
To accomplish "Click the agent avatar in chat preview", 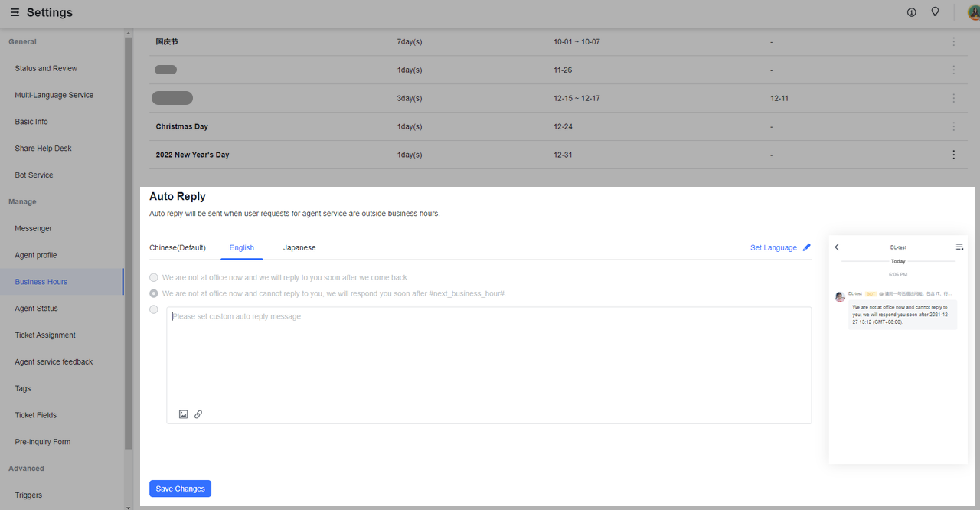I will (x=840, y=297).
